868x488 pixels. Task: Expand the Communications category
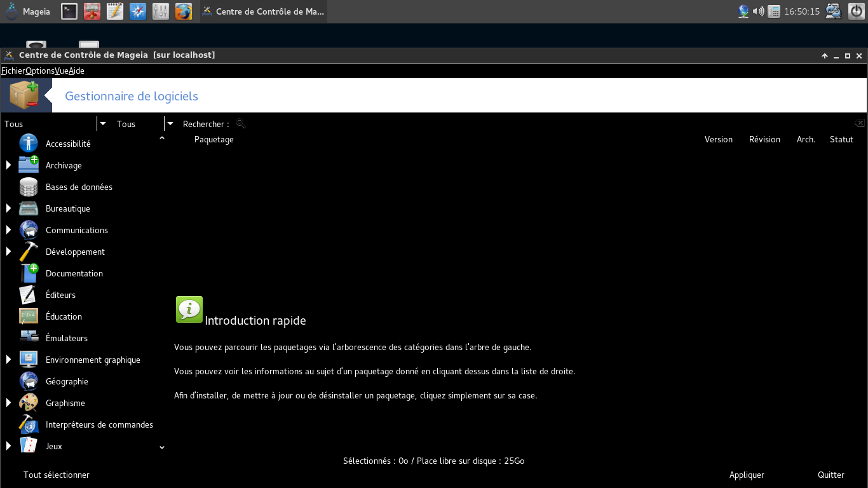(x=8, y=229)
